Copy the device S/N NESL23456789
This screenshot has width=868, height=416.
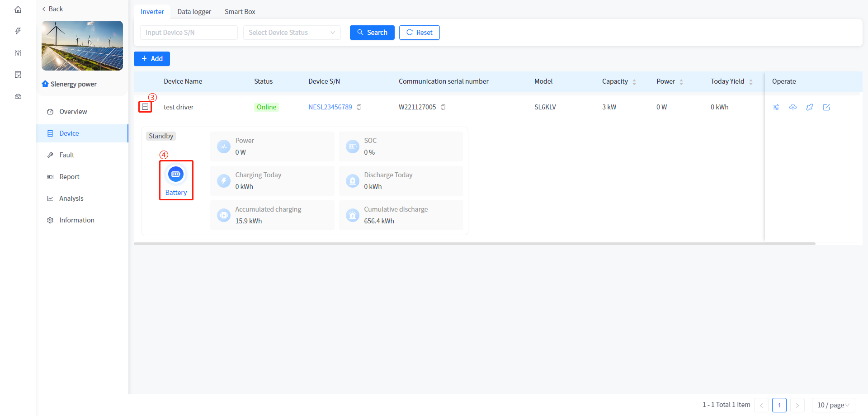click(x=359, y=107)
